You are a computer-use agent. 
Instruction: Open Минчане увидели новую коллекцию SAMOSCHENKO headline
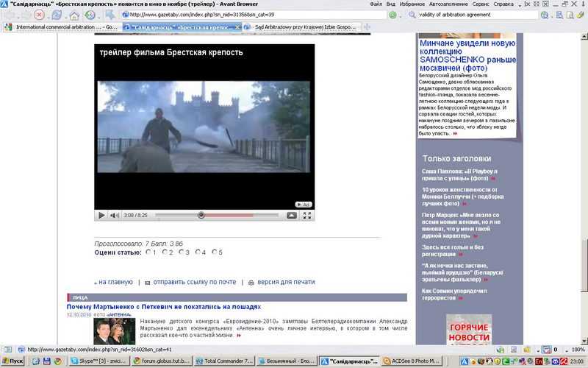tap(467, 56)
